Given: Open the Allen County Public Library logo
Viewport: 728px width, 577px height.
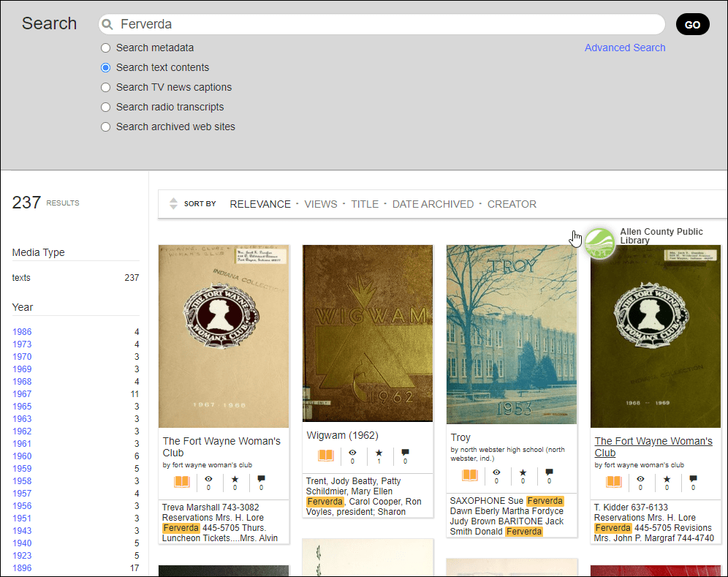Looking at the screenshot, I should (x=600, y=242).
